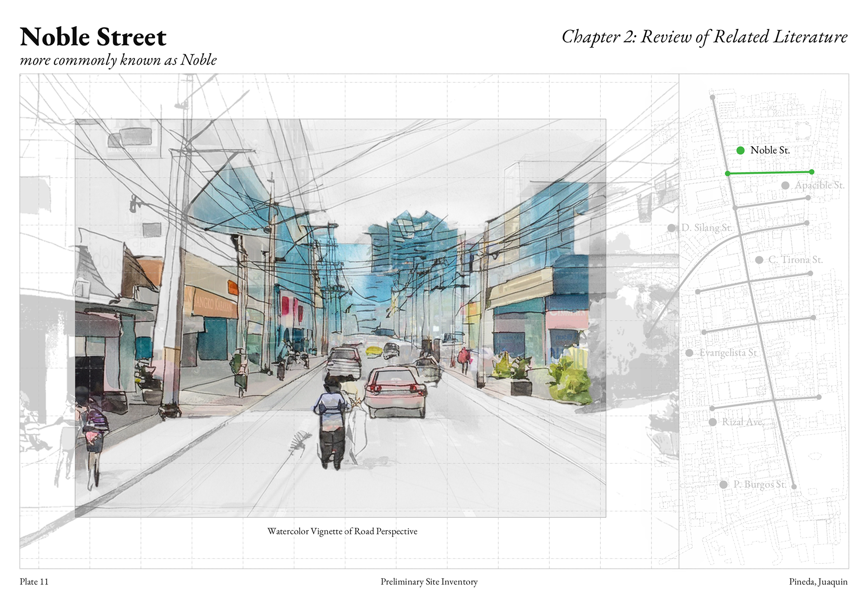
Task: Click the Rizal Ave. marker dot
Action: (712, 422)
